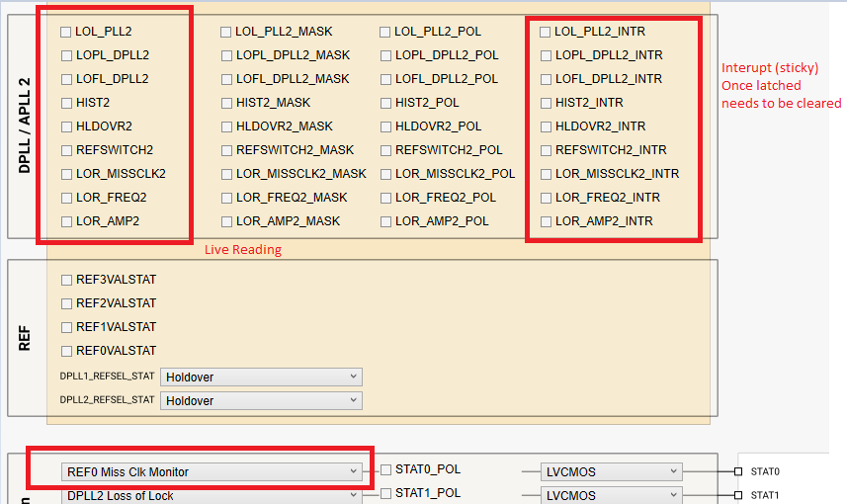Check LOFL_DPLL2_MASK box
Screen dimensions: 847x504
click(226, 79)
